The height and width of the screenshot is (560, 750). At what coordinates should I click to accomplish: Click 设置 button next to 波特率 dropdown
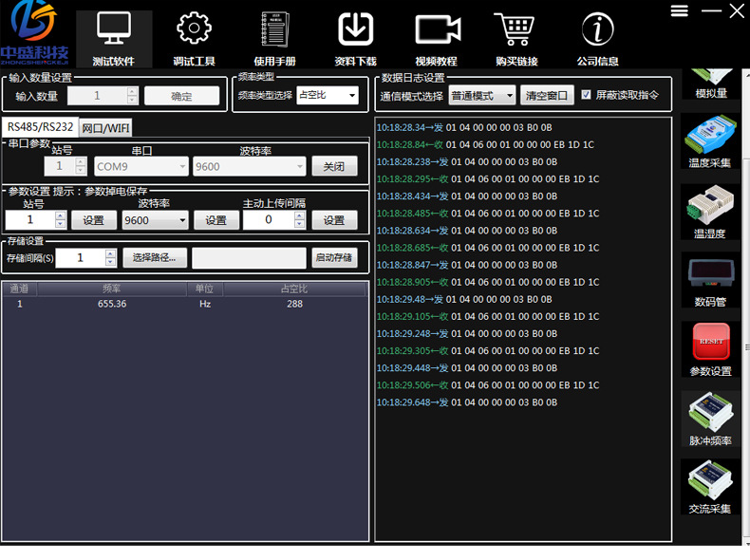coord(216,220)
